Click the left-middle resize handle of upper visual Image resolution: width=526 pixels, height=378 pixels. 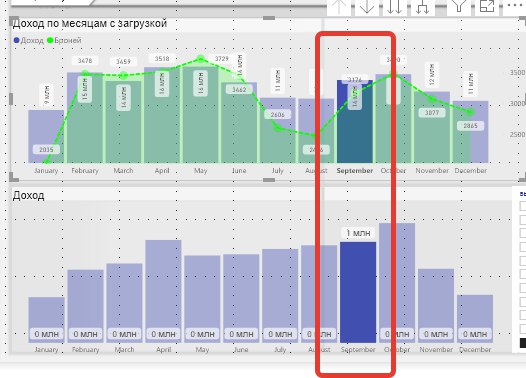coord(11,99)
